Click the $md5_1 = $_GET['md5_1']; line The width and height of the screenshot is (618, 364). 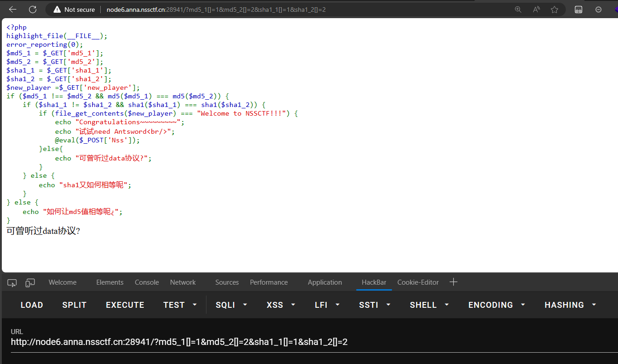tap(55, 53)
